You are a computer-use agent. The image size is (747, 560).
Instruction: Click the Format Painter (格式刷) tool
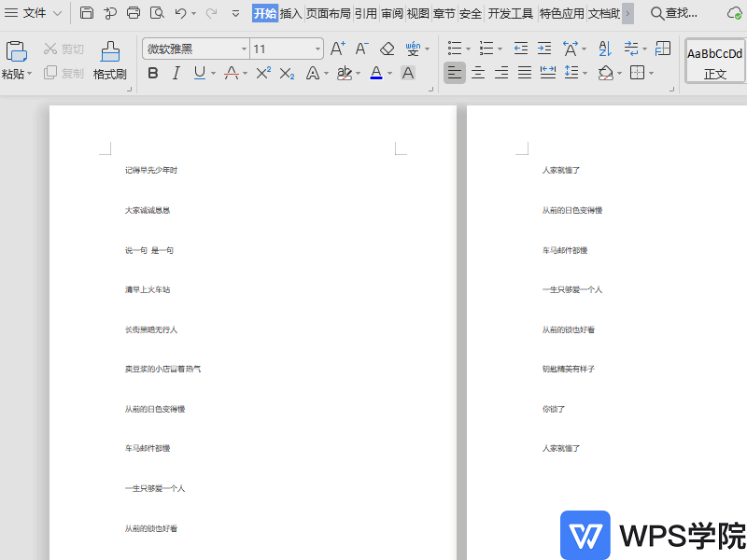point(109,60)
